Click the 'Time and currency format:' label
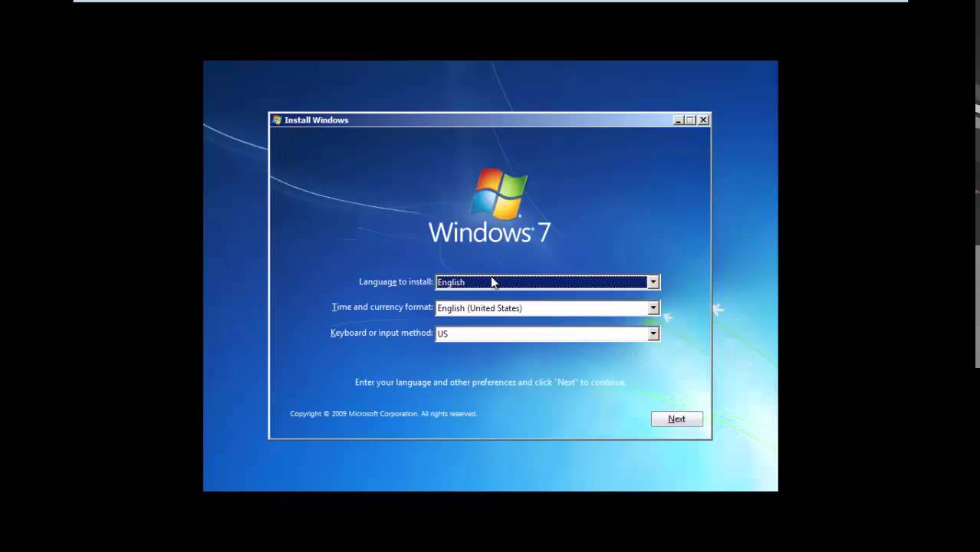 [382, 307]
